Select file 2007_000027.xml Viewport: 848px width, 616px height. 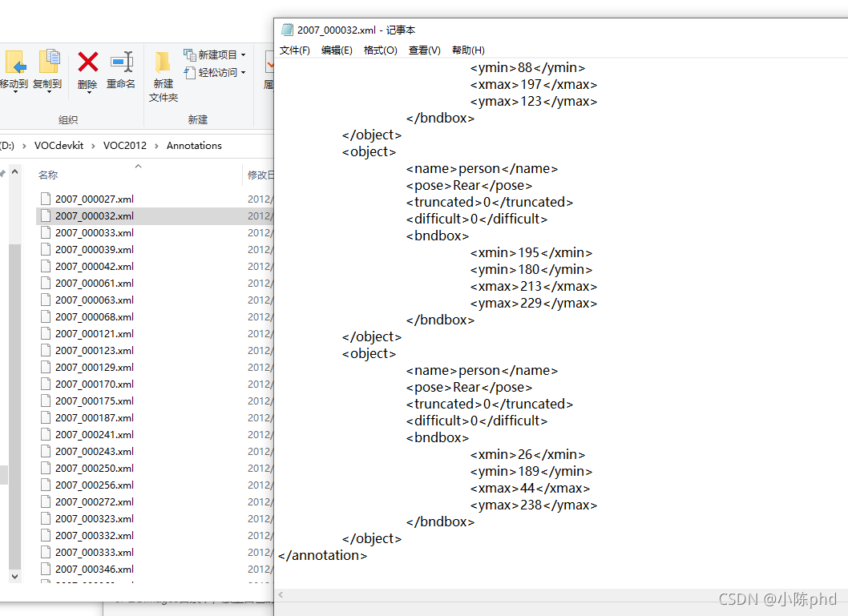pyautogui.click(x=94, y=199)
